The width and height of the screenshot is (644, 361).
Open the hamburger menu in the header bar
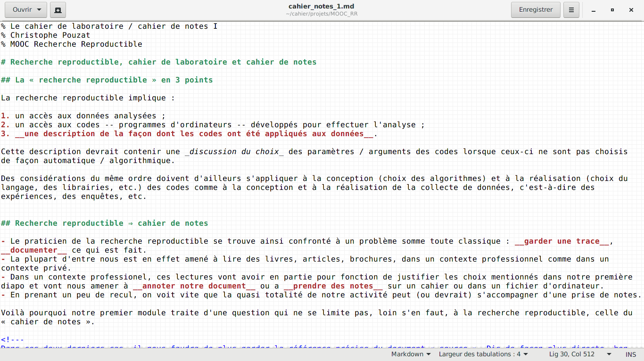click(571, 10)
